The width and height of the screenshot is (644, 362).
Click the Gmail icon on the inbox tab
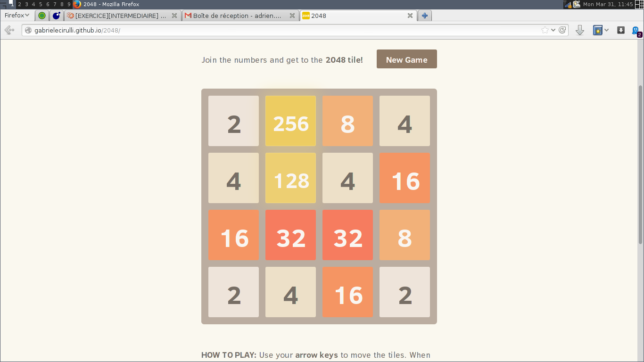point(187,16)
